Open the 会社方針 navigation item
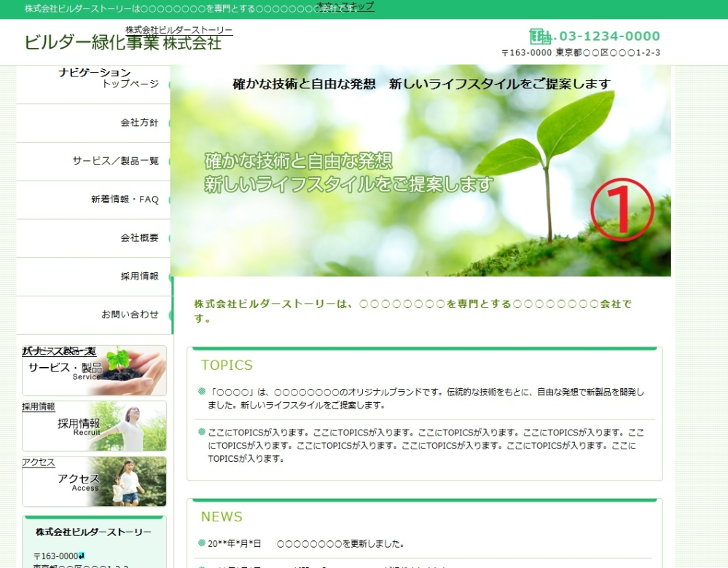 (140, 122)
